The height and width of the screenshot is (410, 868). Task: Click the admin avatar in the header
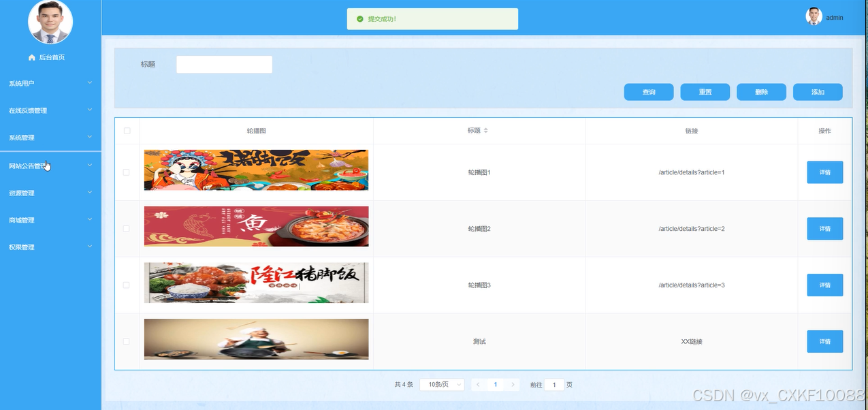click(814, 17)
